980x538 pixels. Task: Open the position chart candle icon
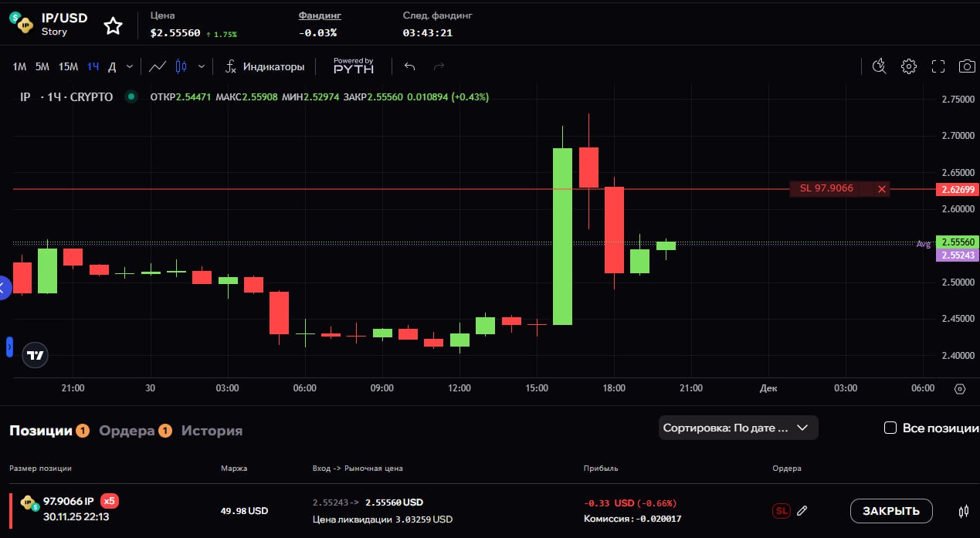click(x=964, y=511)
